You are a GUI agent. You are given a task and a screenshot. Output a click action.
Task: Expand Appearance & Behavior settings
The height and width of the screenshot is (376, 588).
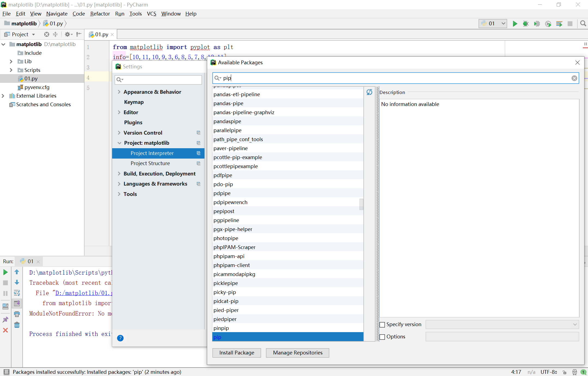(x=119, y=92)
